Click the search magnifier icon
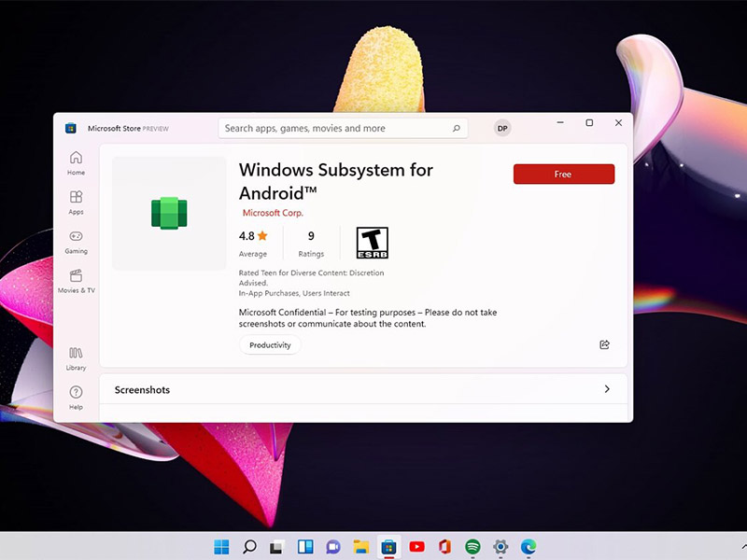Viewport: 747px width, 560px height. coord(456,128)
